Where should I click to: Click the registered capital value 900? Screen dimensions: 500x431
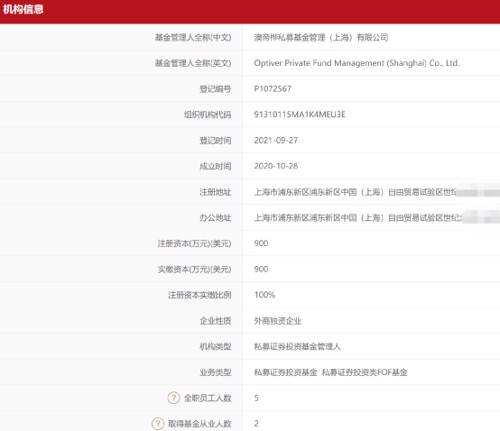click(x=261, y=243)
